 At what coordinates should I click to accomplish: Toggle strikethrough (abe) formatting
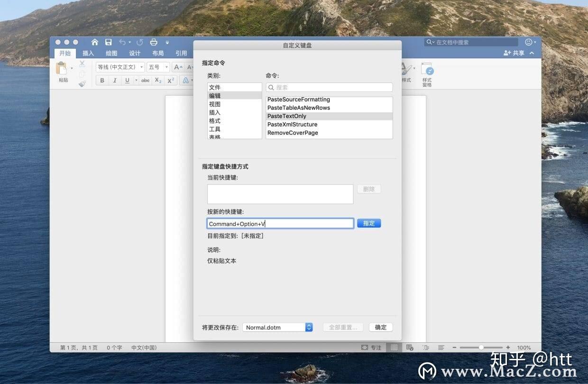pyautogui.click(x=145, y=80)
